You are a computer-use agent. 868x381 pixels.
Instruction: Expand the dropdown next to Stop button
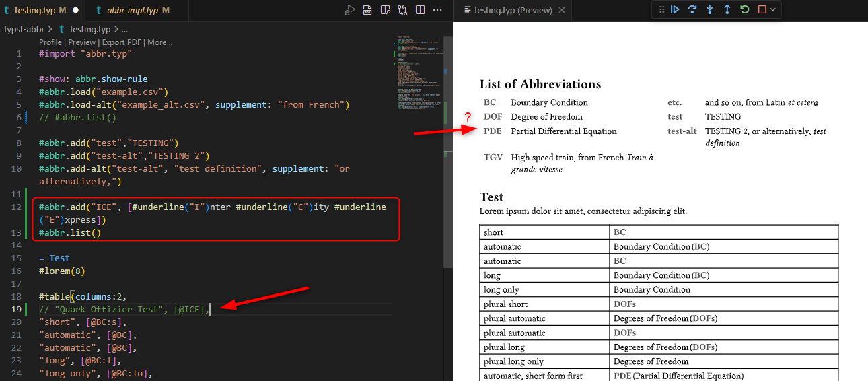[x=773, y=9]
